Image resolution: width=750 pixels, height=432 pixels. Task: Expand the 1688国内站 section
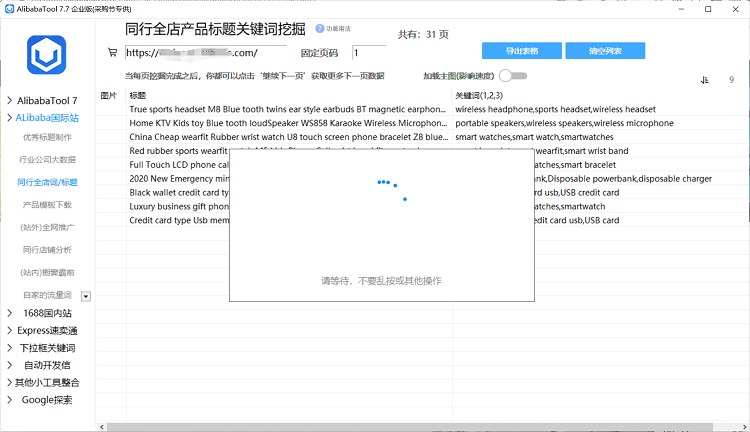click(x=10, y=313)
